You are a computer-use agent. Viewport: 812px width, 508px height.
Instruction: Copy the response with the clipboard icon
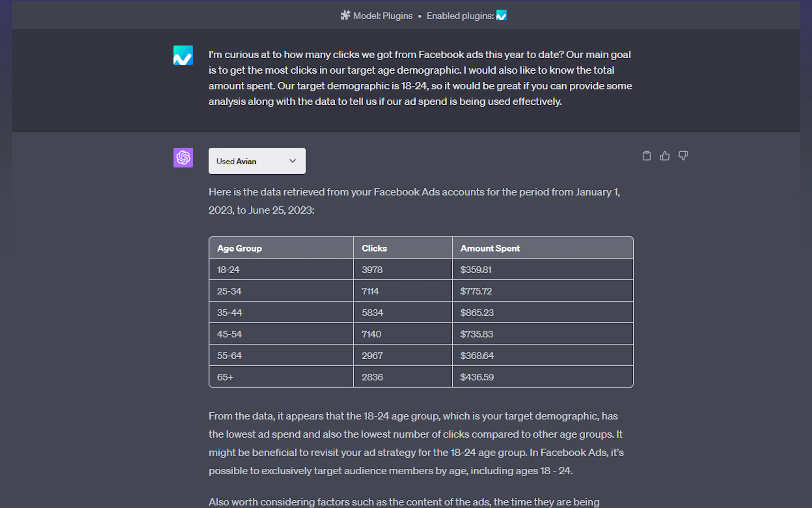(x=646, y=156)
